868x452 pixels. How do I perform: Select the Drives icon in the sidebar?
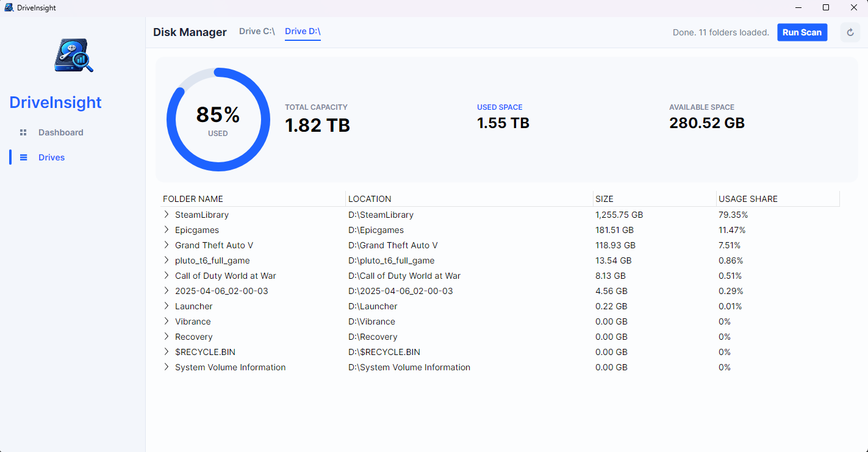click(x=24, y=157)
